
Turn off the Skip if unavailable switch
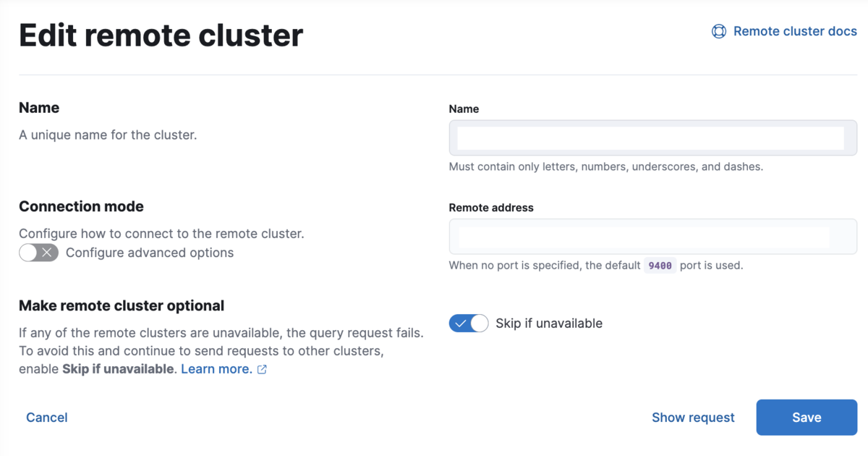(x=469, y=324)
